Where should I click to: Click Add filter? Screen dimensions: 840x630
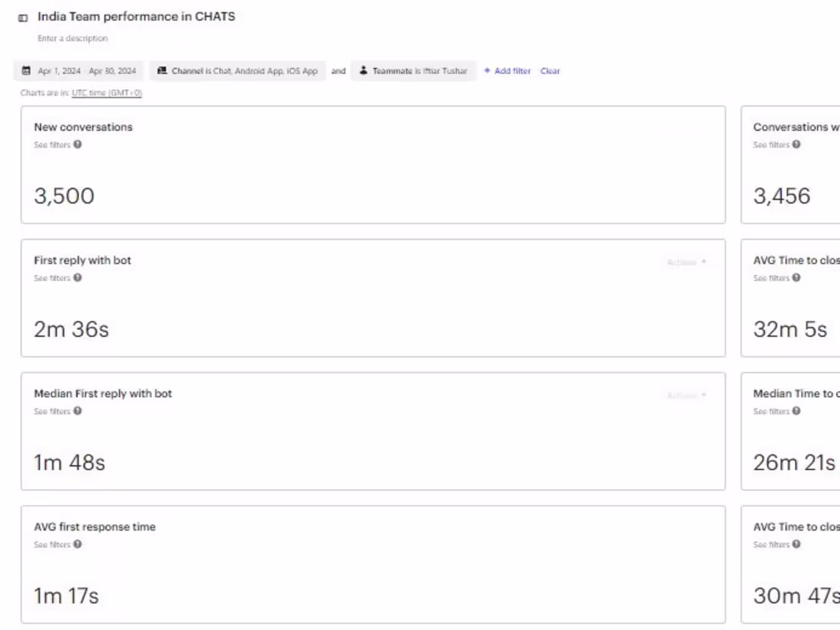point(507,71)
